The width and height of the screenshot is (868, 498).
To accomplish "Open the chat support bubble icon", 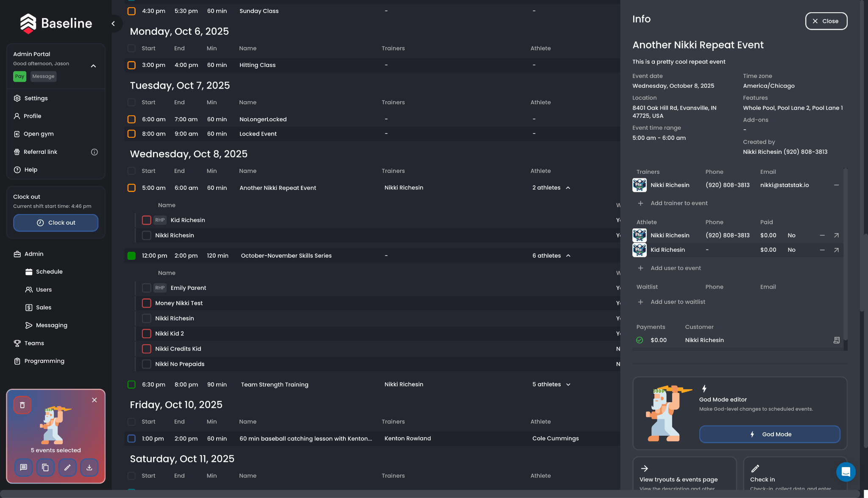I will tap(846, 472).
